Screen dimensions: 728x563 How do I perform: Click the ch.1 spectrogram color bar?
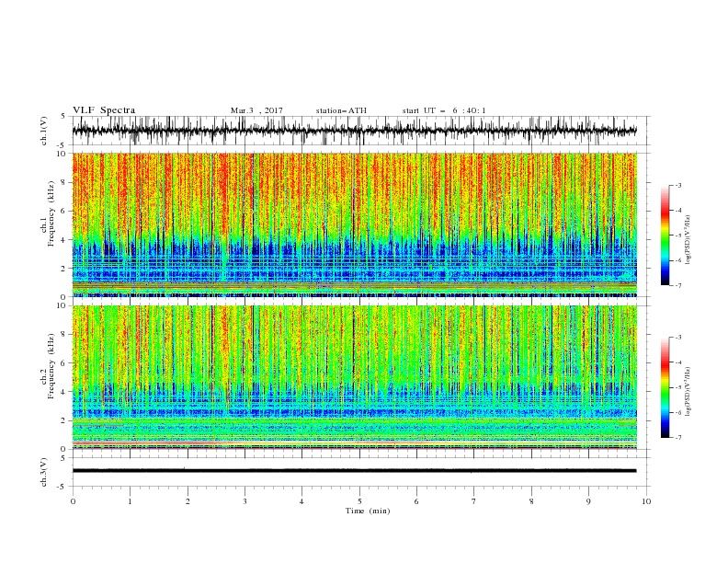[x=665, y=236]
